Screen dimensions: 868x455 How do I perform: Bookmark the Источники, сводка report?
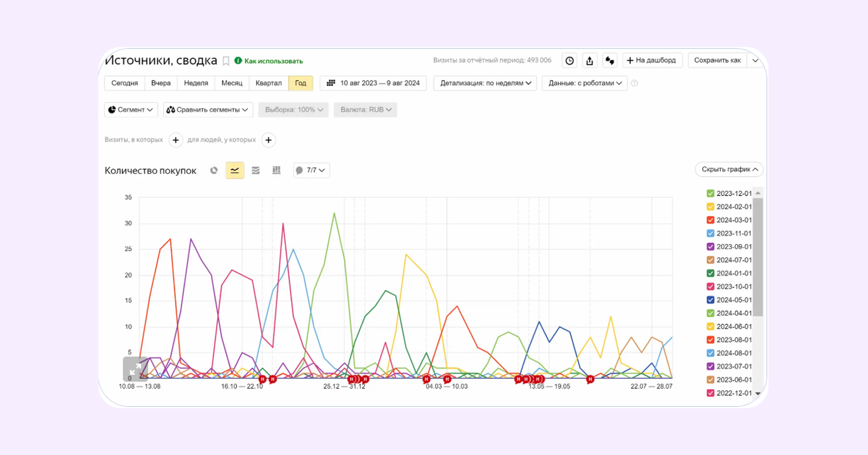[226, 61]
